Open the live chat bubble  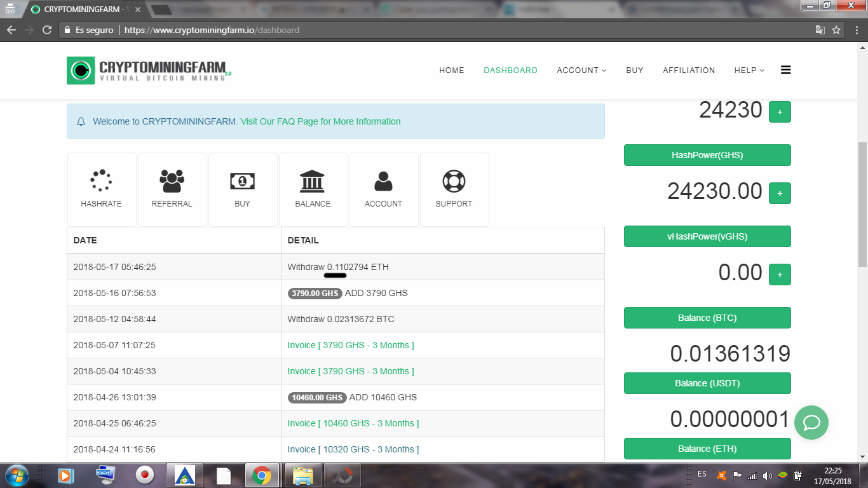(811, 423)
